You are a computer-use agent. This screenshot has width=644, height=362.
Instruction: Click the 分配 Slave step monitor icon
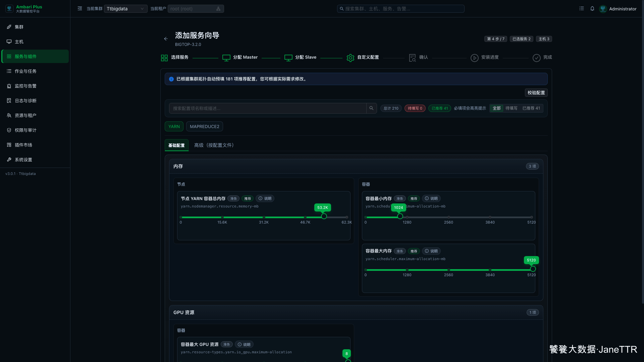288,58
